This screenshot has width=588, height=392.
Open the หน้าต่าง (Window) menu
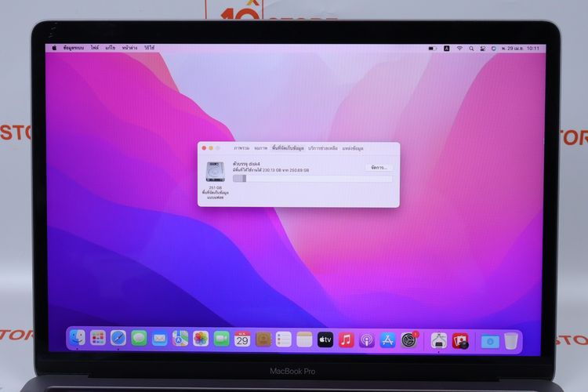click(129, 48)
